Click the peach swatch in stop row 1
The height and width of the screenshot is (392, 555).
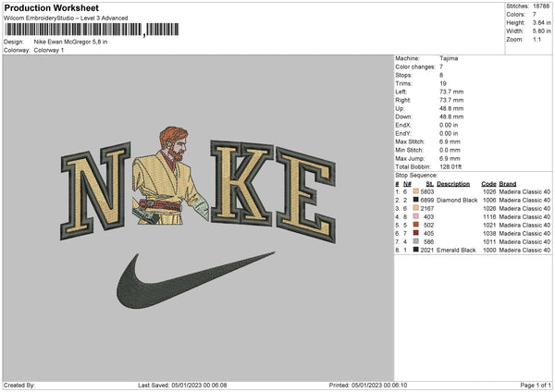tap(416, 191)
